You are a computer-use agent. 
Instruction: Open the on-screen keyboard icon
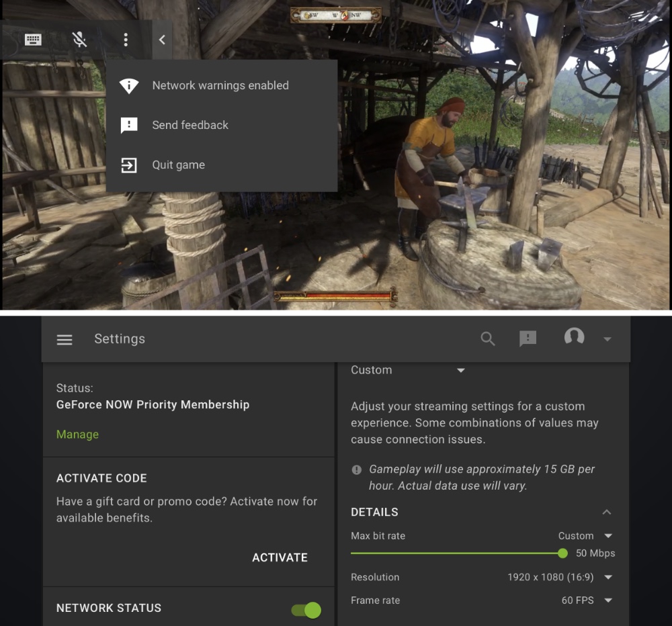tap(33, 40)
